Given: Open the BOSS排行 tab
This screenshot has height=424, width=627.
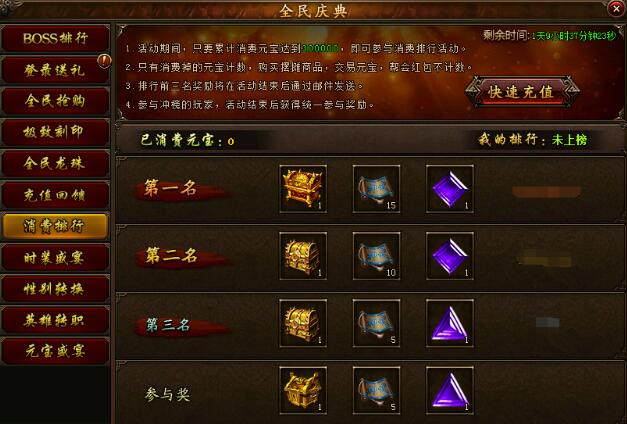Looking at the screenshot, I should point(55,38).
